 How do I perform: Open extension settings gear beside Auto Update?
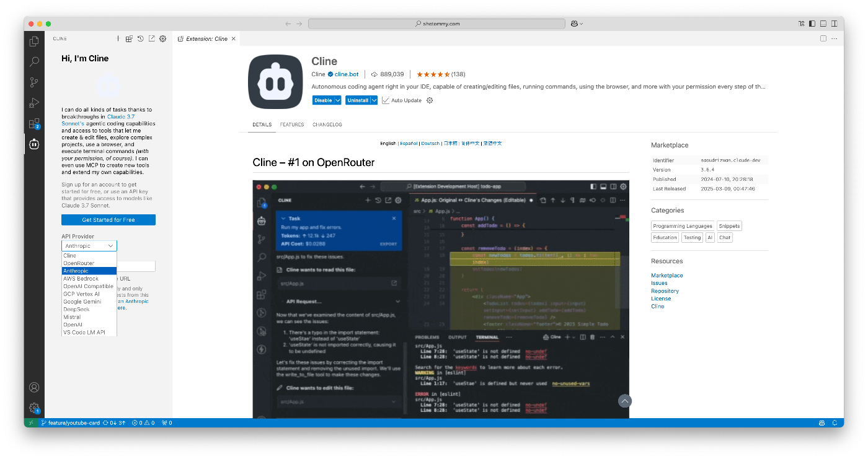430,100
